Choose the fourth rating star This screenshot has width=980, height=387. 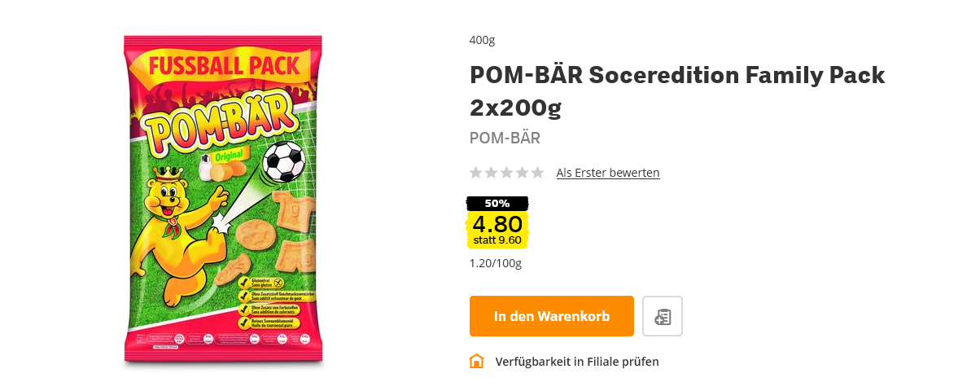point(522,173)
